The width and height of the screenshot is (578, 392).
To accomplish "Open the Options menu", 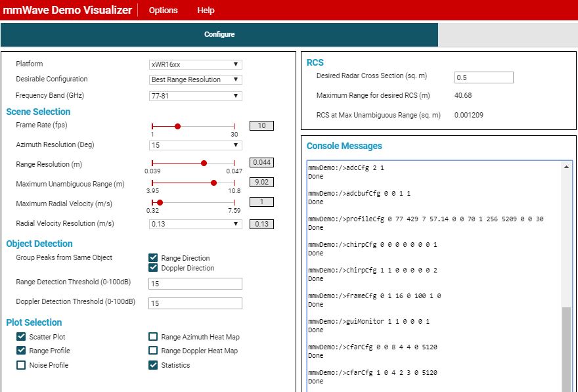I will pyautogui.click(x=163, y=11).
